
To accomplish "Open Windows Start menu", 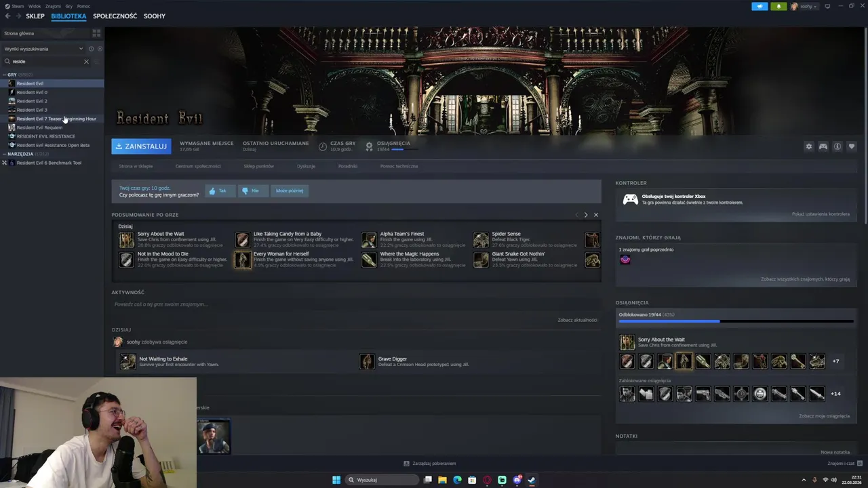I will (x=336, y=480).
